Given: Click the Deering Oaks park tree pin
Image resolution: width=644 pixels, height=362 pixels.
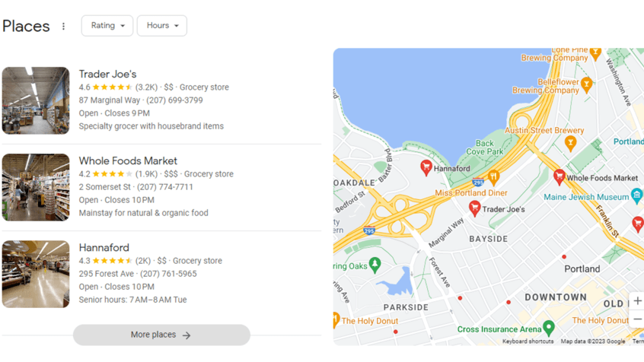Looking at the screenshot, I should (x=375, y=265).
